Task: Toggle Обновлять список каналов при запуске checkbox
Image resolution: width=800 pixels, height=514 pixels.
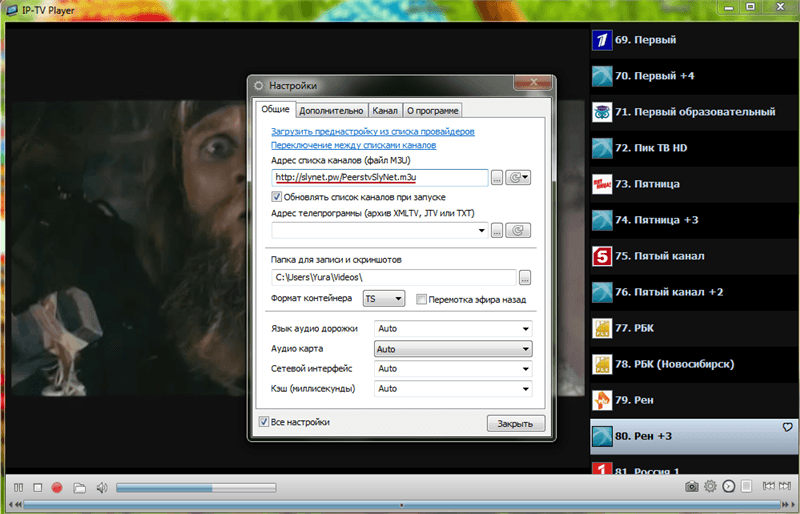Action: coord(277,197)
